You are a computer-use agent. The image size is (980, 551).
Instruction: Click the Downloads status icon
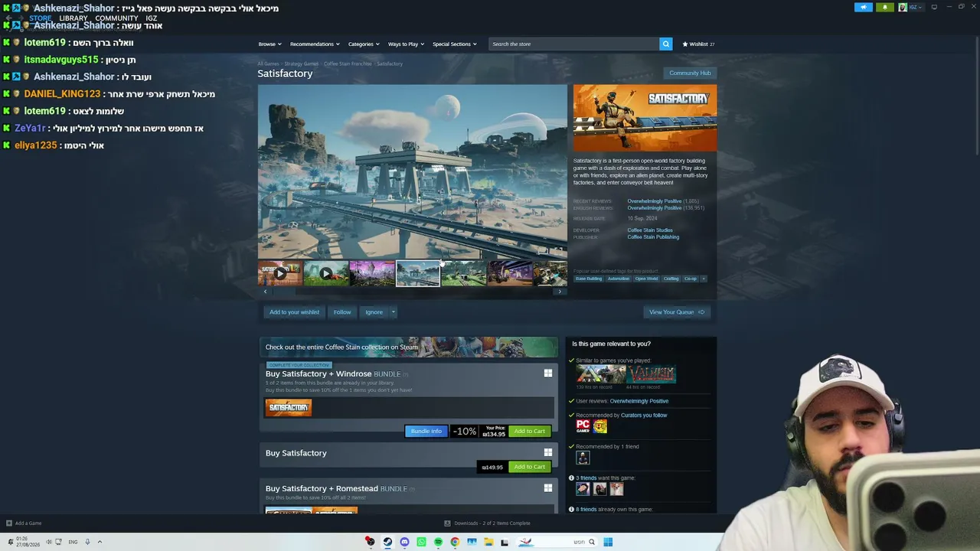tap(447, 523)
